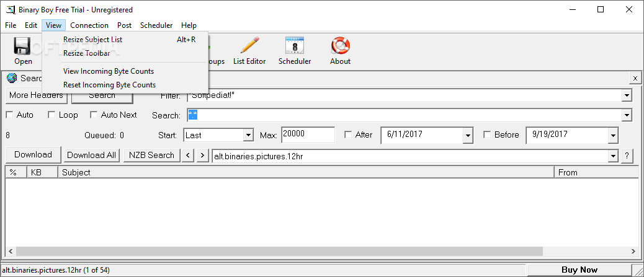The image size is (644, 277).
Task: Open the List Editor pencil tool
Action: [x=249, y=45]
